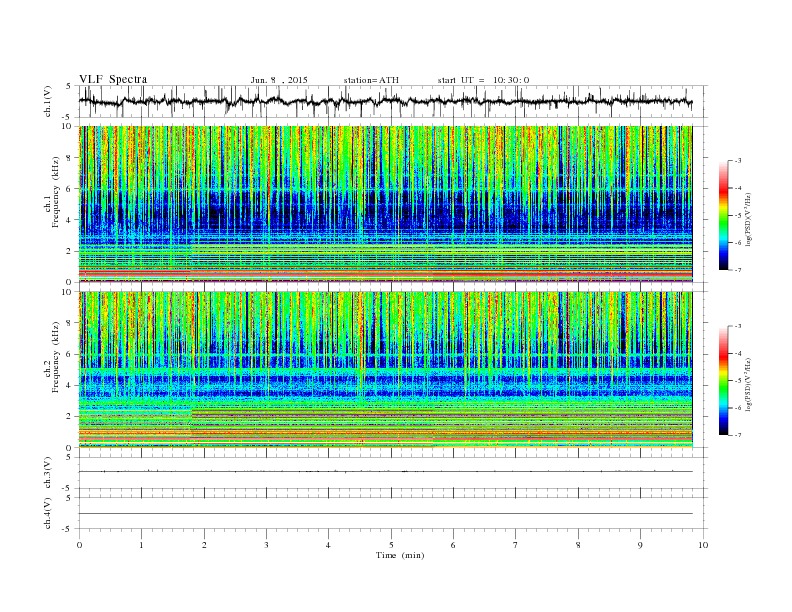Viewport: 792px width, 612px height.
Task: Click the "ch.3(V)" axis label
Action: tap(48, 472)
